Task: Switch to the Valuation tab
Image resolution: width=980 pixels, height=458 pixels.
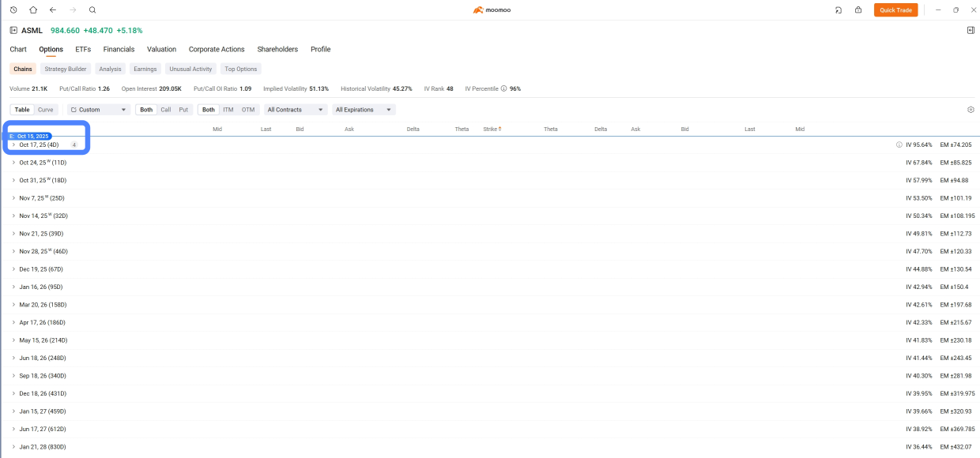Action: pos(162,49)
